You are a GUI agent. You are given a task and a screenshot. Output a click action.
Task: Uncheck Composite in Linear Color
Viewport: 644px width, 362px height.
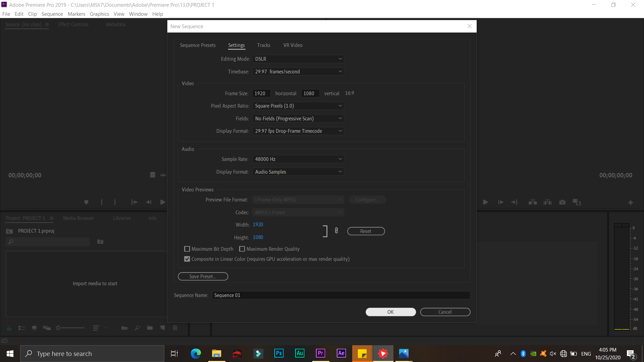[x=187, y=259]
